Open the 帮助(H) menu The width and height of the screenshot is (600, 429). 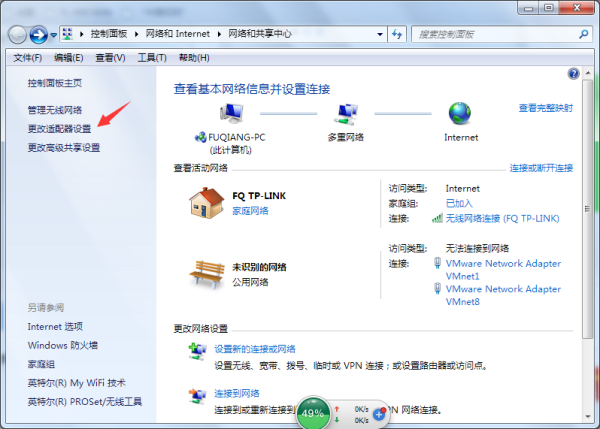(194, 58)
